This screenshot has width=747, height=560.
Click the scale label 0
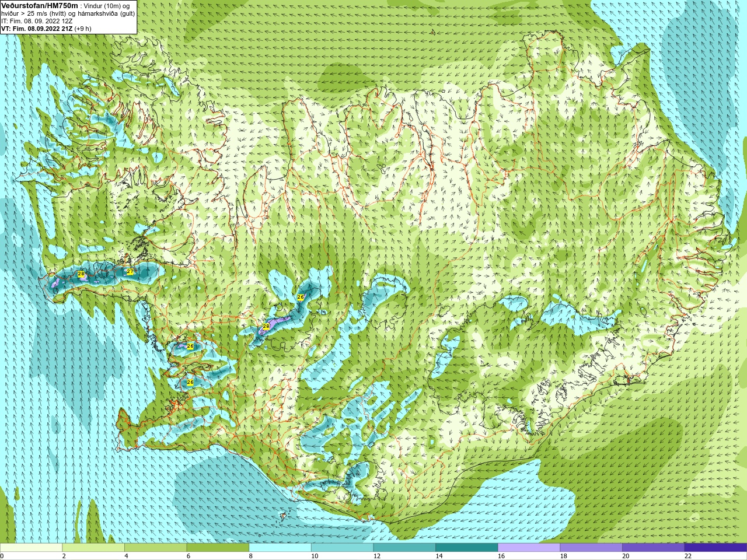tap(2, 556)
